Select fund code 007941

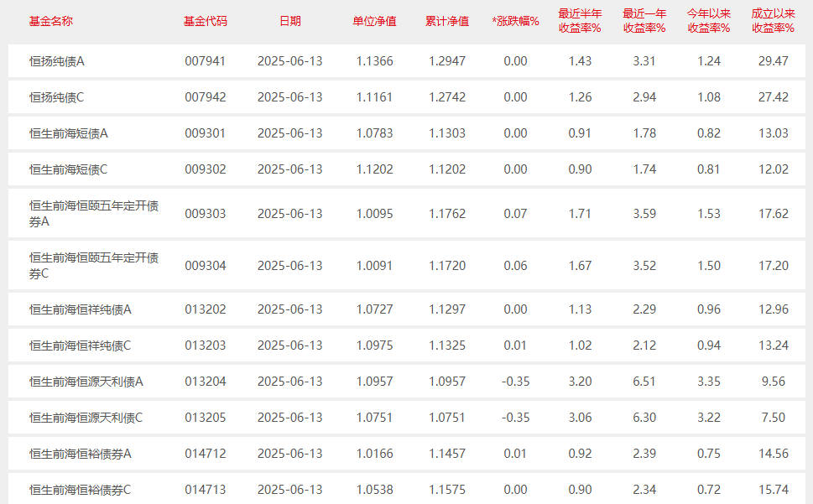[206, 61]
